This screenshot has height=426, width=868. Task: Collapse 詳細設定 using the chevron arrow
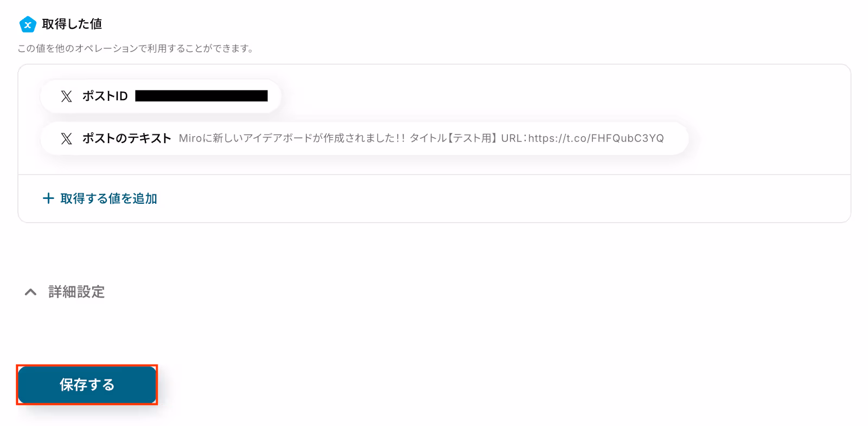31,292
